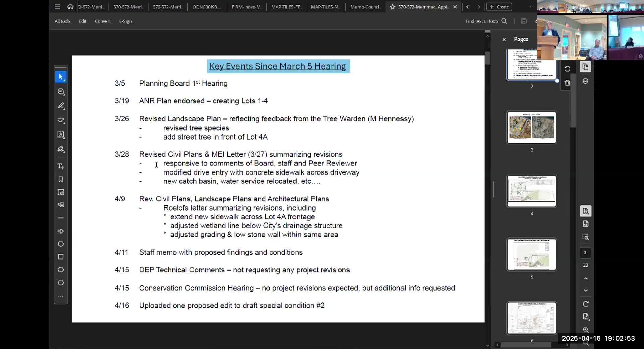
Task: Go to previous page arrow
Action: pyautogui.click(x=585, y=278)
